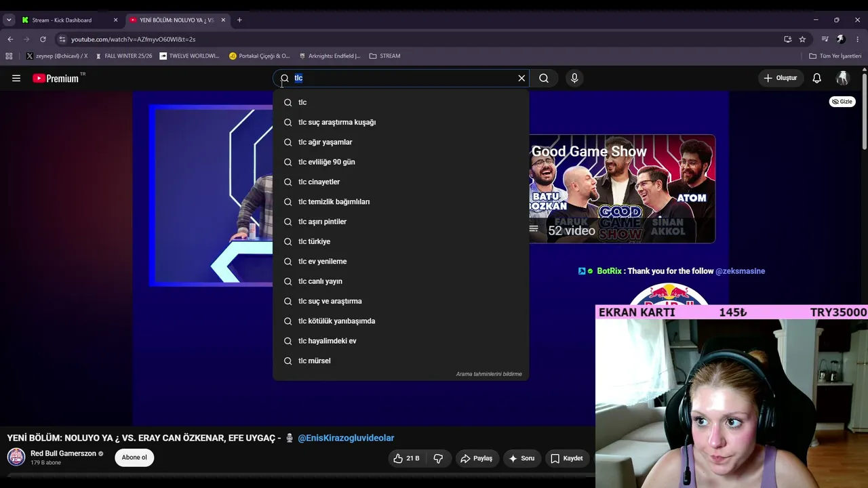Save the video with Kaydet
868x488 pixels.
[567, 458]
